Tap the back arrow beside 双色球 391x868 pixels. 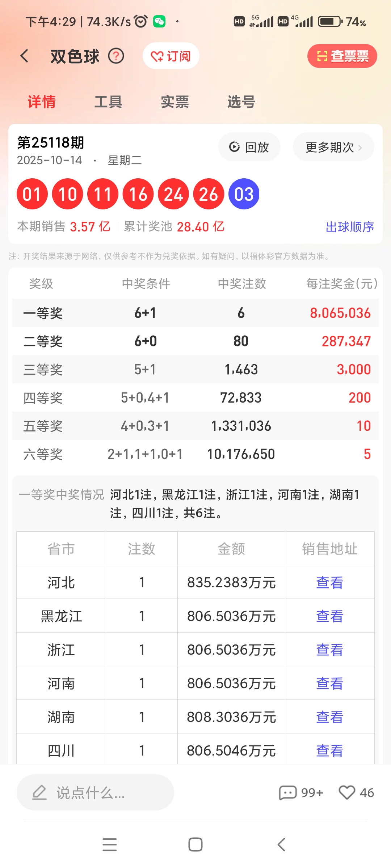tap(24, 56)
